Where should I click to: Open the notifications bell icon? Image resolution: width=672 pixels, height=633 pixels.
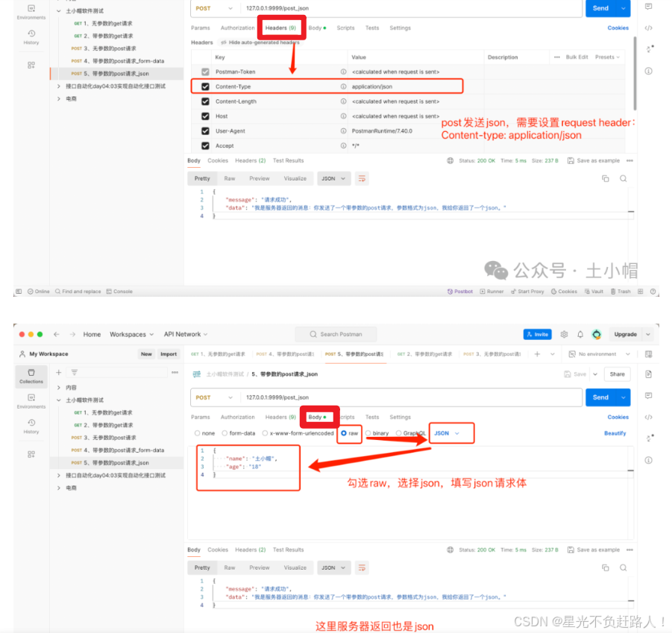tap(580, 335)
